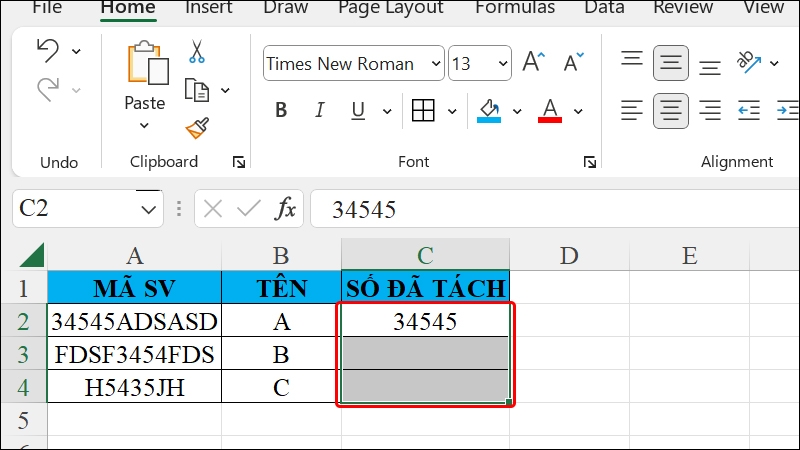Click the SỐ ĐÃ TÁCH header cell
The image size is (800, 450).
point(426,288)
